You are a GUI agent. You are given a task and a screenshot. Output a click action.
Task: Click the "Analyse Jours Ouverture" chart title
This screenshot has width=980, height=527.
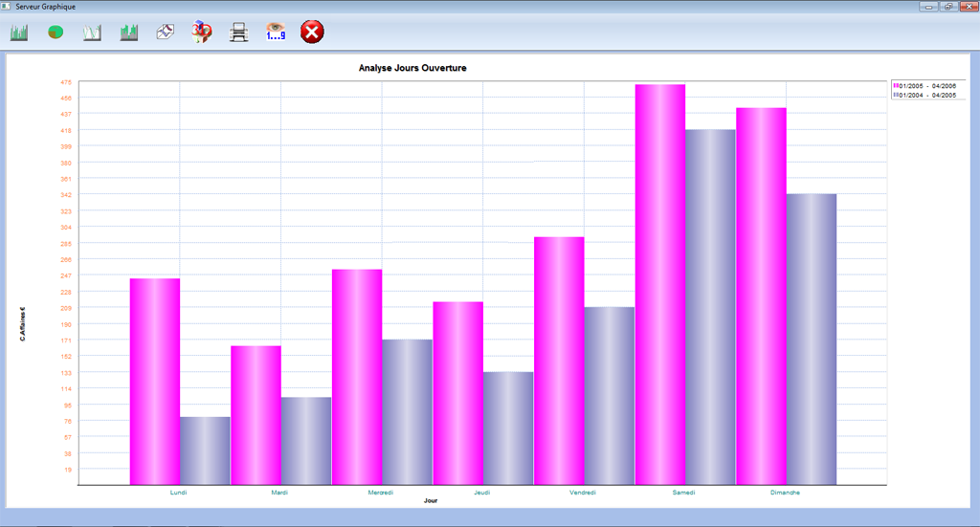click(412, 68)
